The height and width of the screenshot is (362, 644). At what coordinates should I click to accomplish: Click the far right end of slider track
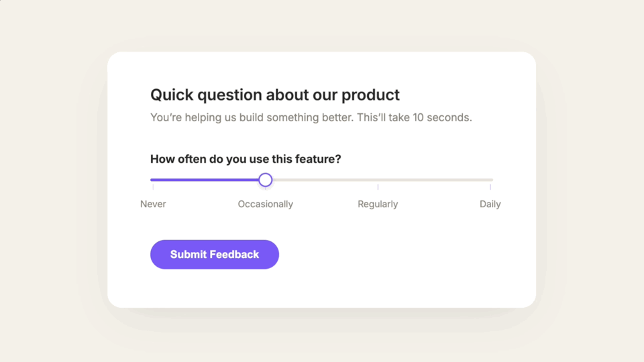tap(491, 180)
